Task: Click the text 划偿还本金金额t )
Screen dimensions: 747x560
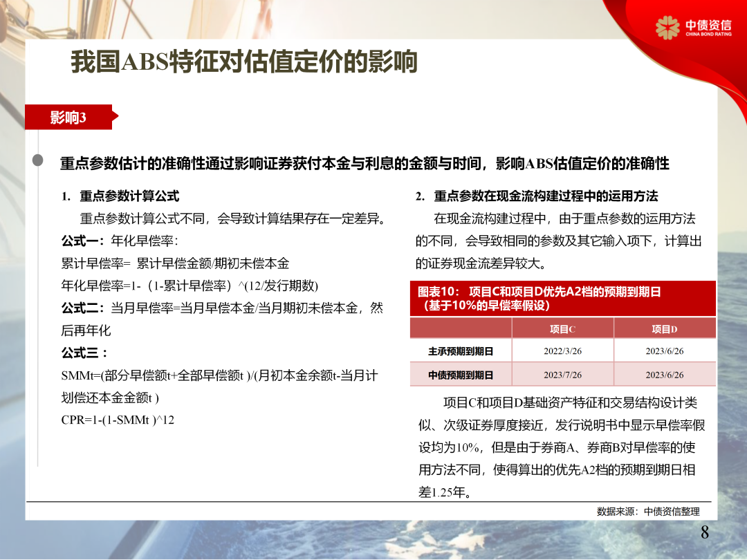Action: 110,398
